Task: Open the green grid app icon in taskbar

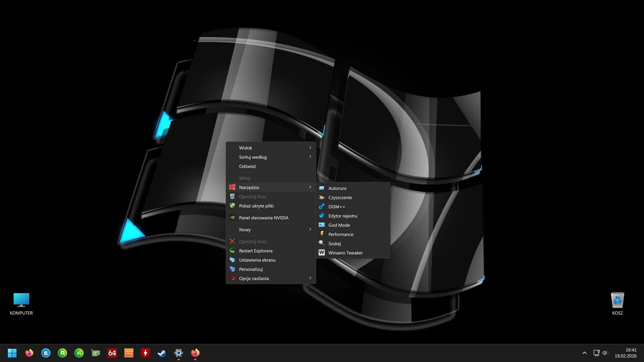Action: coord(78,353)
